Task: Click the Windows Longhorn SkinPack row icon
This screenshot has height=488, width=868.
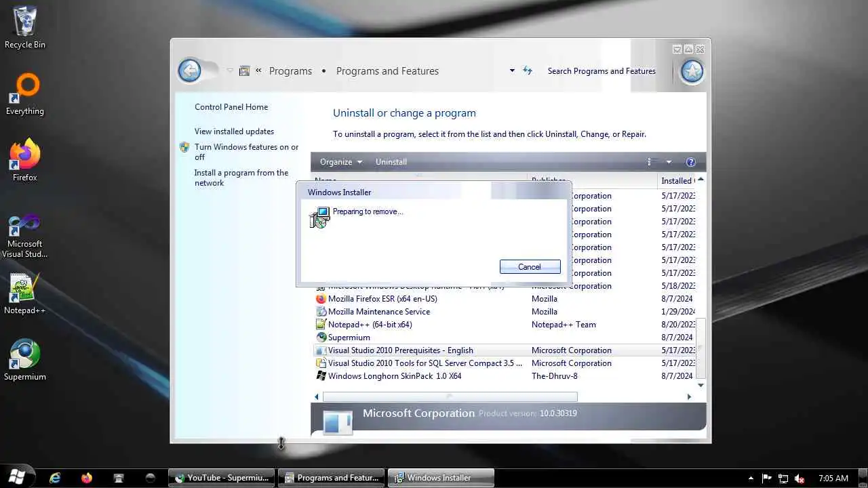Action: [321, 376]
